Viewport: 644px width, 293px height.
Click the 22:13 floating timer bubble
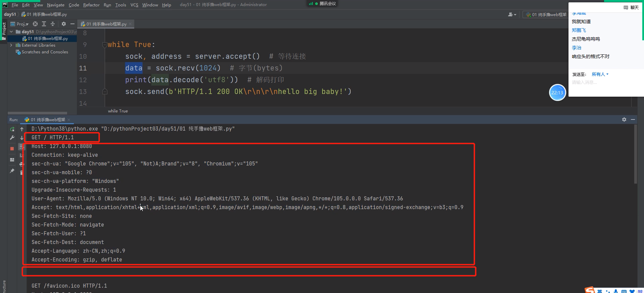point(557,92)
